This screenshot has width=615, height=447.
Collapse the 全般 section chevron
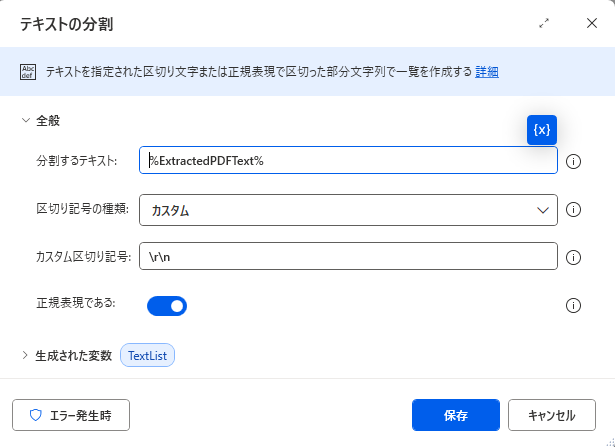tap(26, 120)
